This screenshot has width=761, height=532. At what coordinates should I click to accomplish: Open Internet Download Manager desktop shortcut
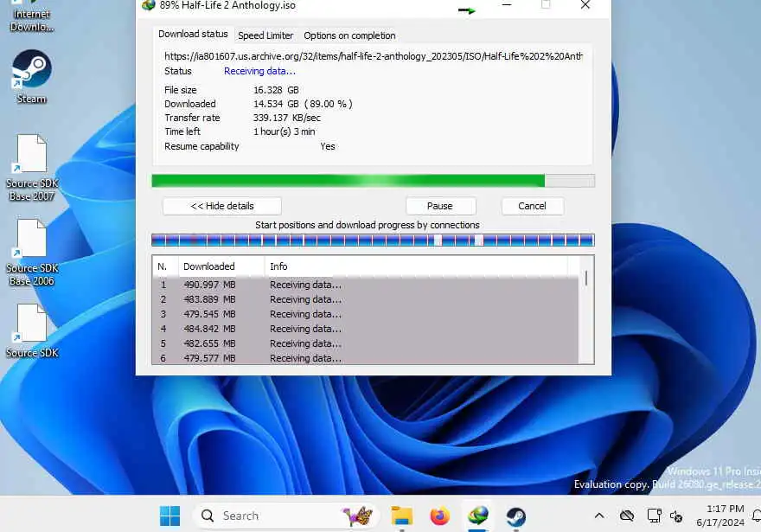pos(31,16)
